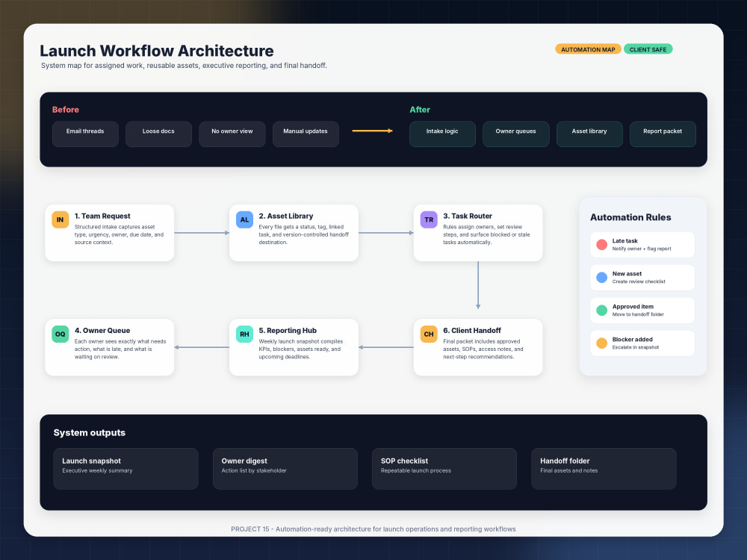Click the Launch Workflow Architecture title
The height and width of the screenshot is (560, 747).
pyautogui.click(x=157, y=51)
